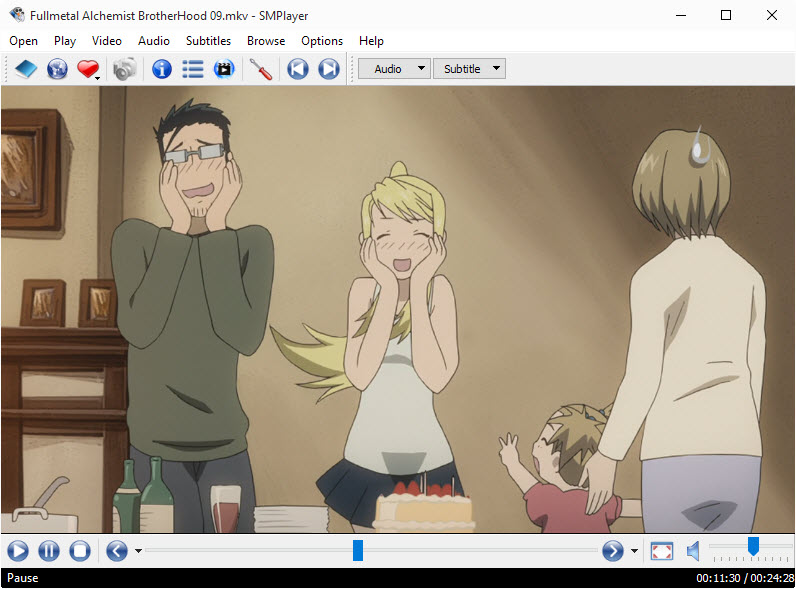
Task: Open the Subtitle track dropdown button
Action: [469, 69]
